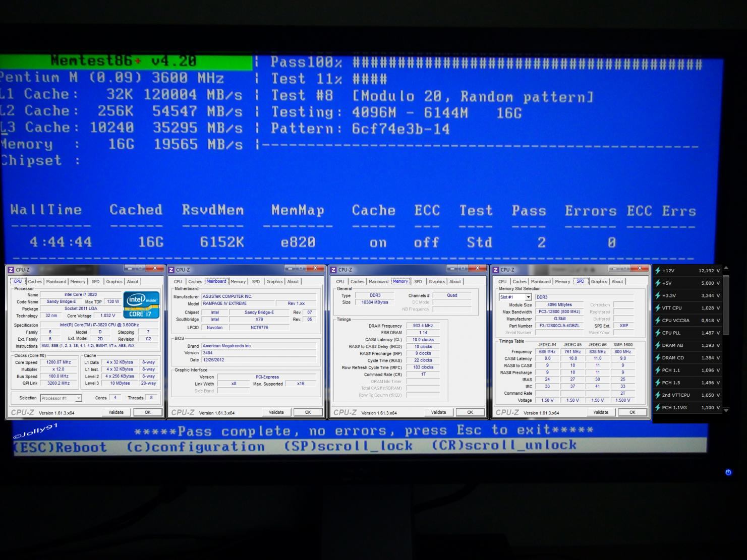Switch to Caches tab in the first CPU-Z window
Viewport: 747px width, 560px height.
(x=35, y=282)
